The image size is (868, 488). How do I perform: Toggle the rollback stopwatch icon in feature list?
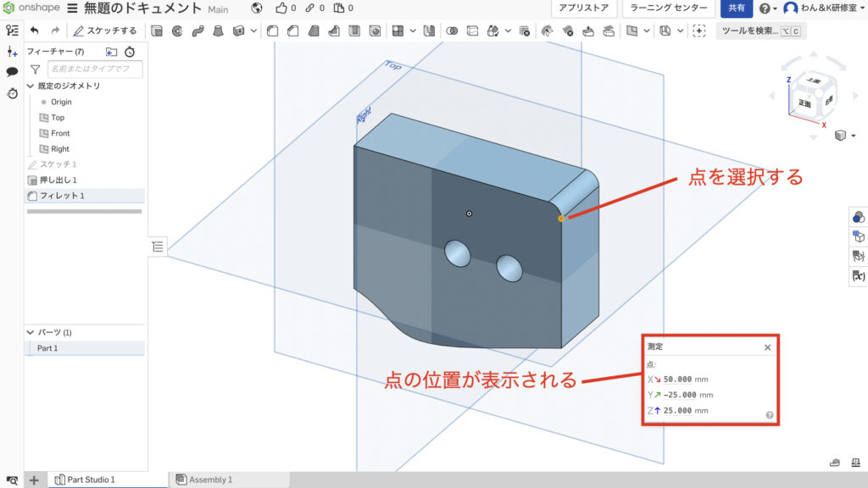(x=130, y=52)
